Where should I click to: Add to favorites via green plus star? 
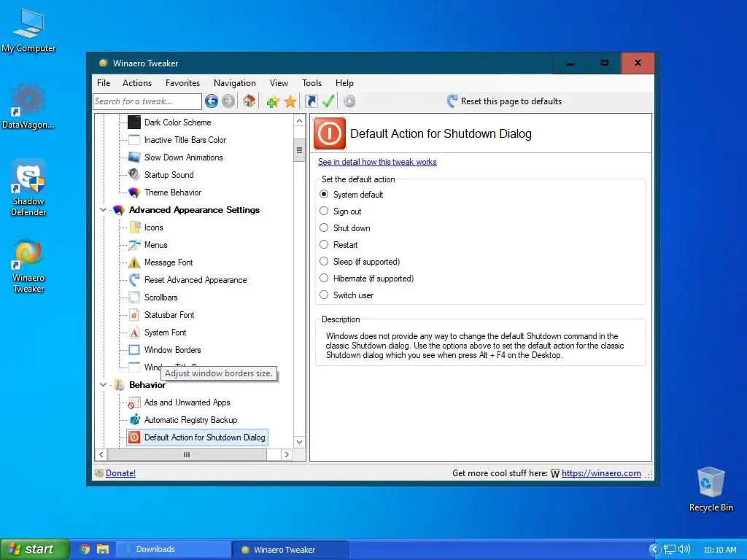273,101
